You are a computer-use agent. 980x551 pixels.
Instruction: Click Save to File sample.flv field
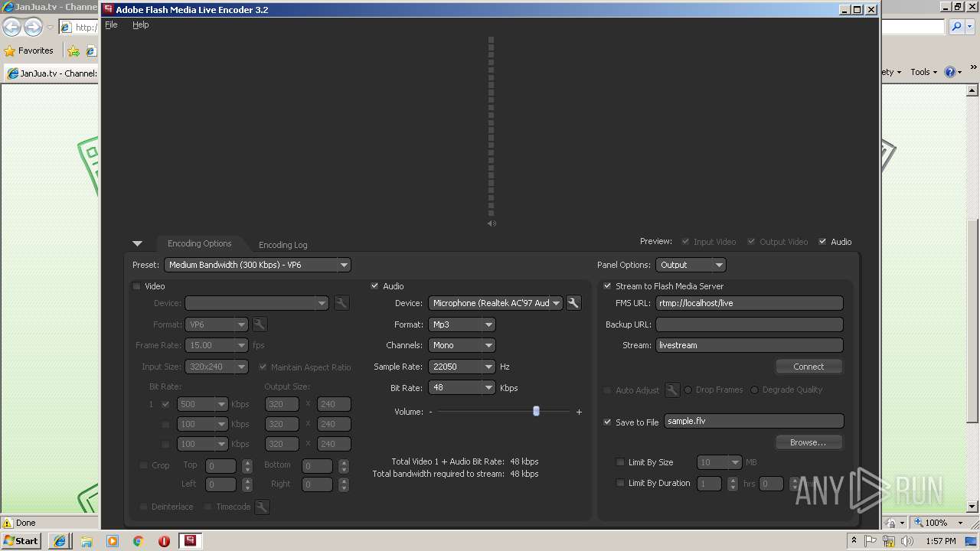click(x=754, y=421)
